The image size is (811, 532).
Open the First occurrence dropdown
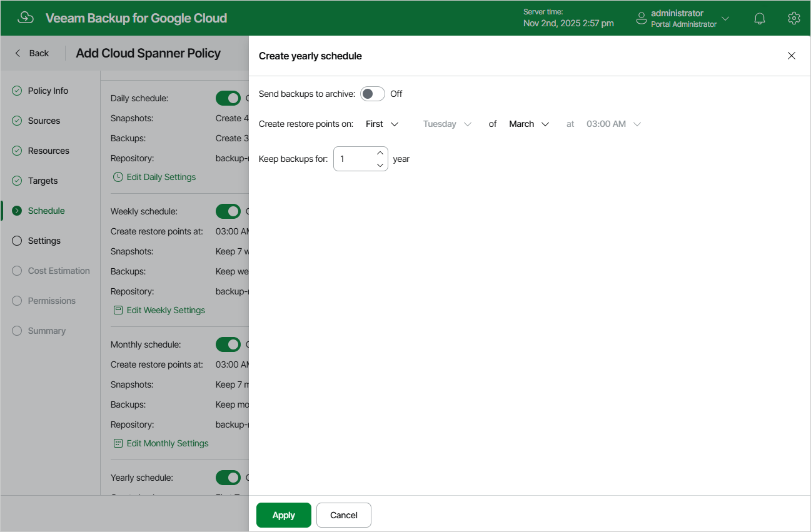point(382,124)
